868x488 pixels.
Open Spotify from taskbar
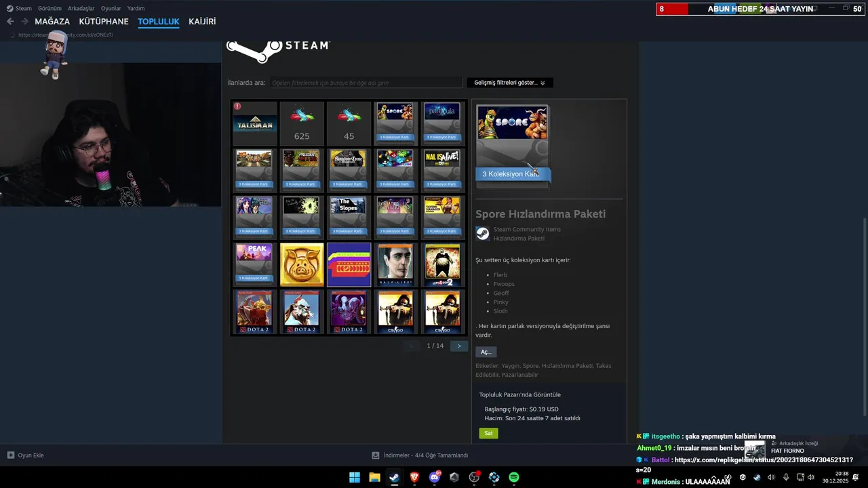[x=514, y=477]
